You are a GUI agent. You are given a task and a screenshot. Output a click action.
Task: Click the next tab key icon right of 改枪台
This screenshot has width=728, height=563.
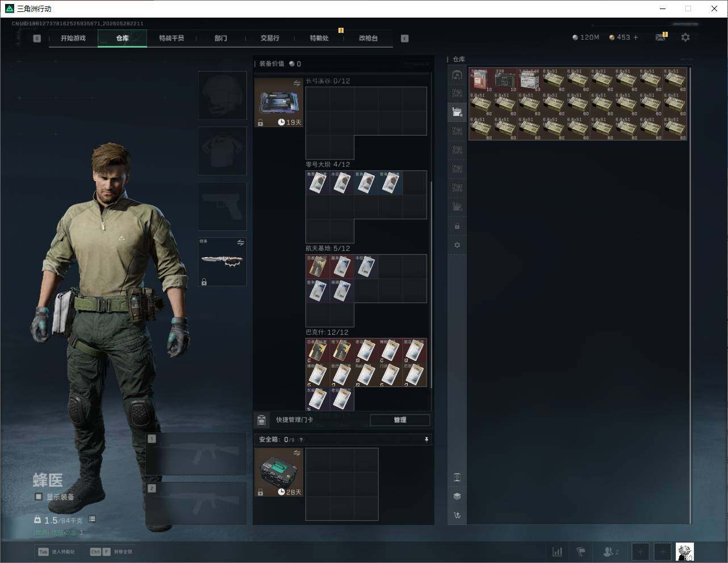405,39
